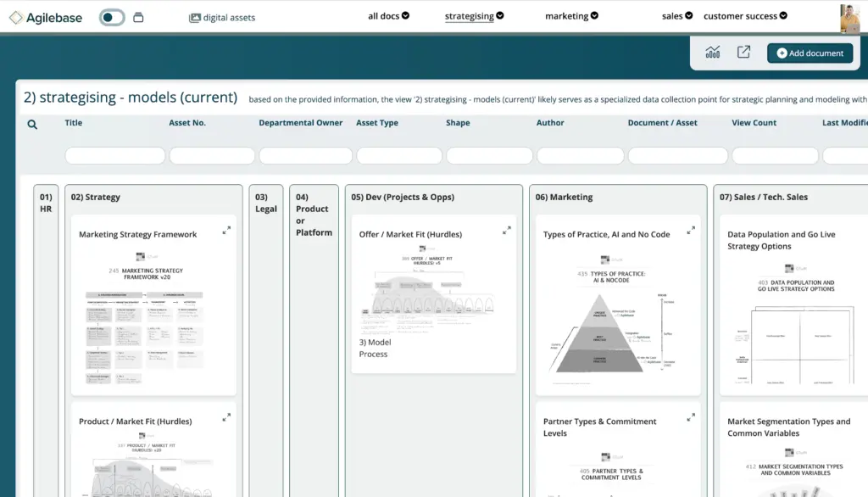Screen dimensions: 868x497
Task: Expand the Types of Practice, AI and No Code card
Action: (x=691, y=230)
